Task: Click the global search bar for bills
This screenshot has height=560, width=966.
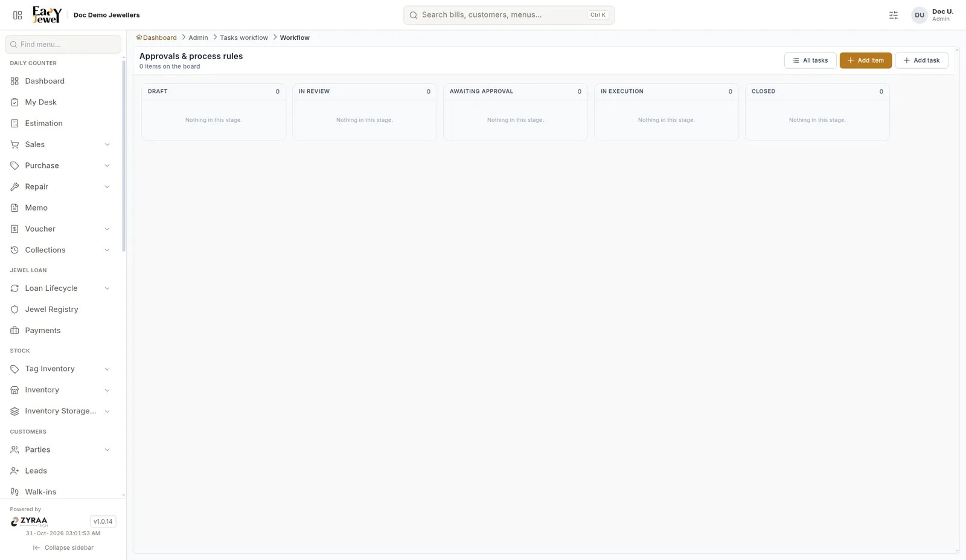Action: click(509, 15)
